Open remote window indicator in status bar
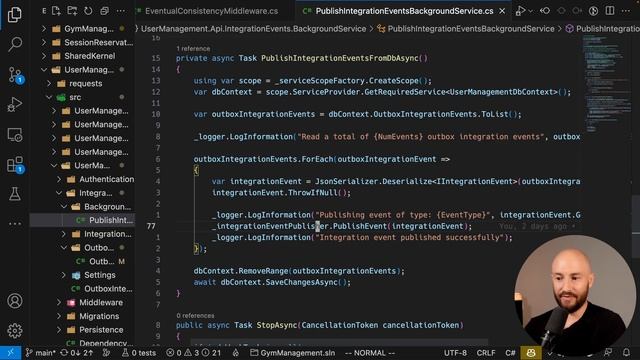 (10, 353)
